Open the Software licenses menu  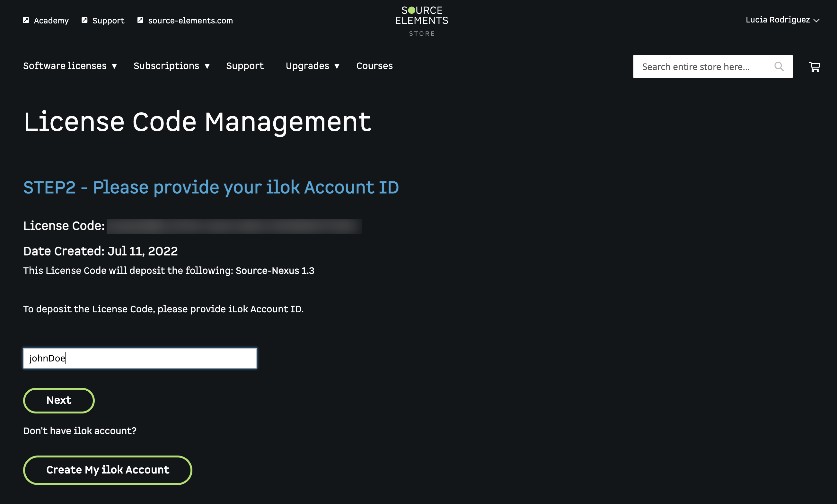tap(65, 66)
